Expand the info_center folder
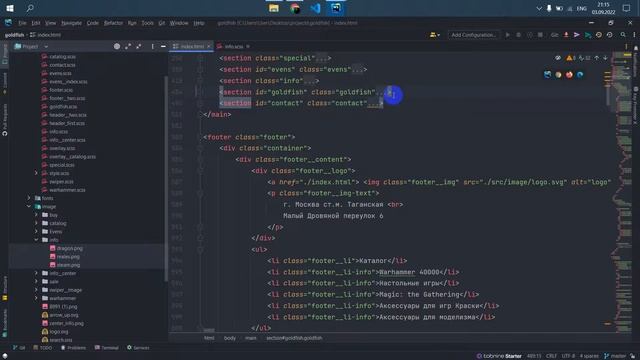This screenshot has height=360, width=640. 36,273
